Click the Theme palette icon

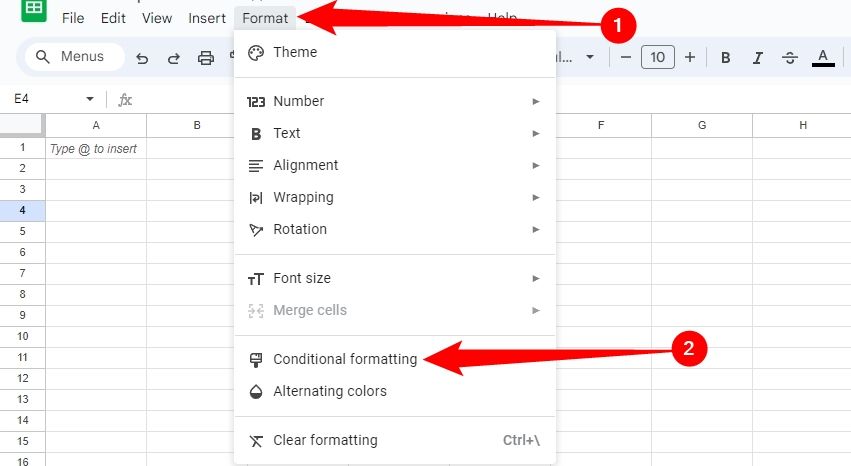(255, 52)
